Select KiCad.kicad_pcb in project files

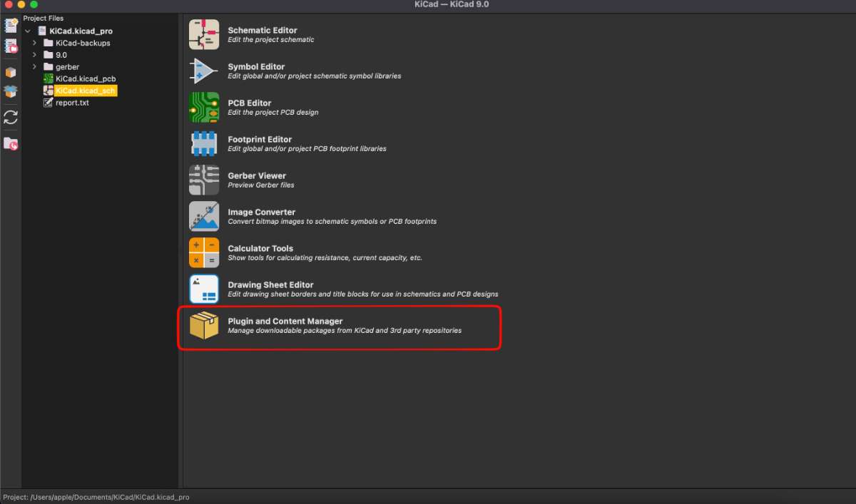(x=79, y=78)
